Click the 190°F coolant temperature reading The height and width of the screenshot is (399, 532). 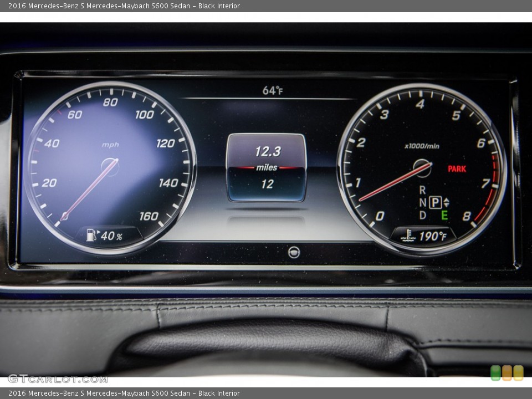click(x=433, y=236)
